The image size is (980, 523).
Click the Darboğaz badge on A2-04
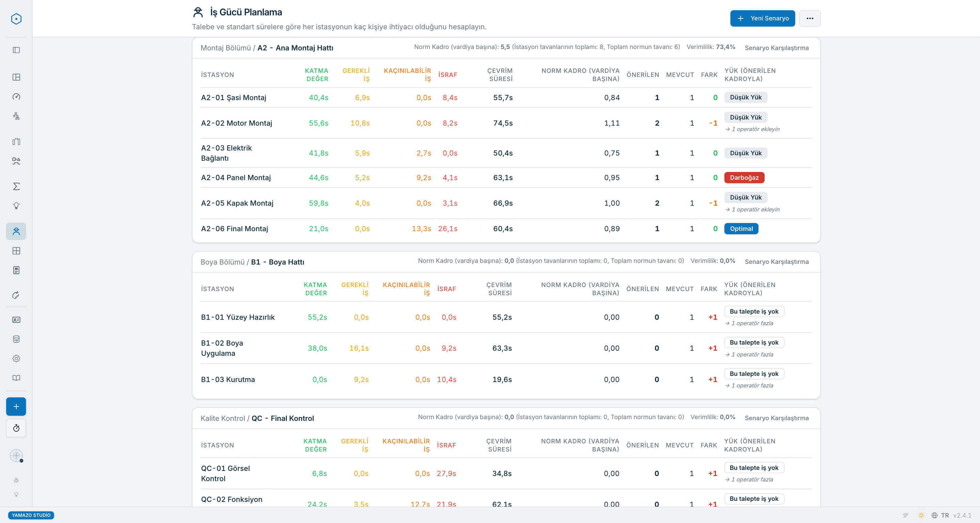[744, 177]
